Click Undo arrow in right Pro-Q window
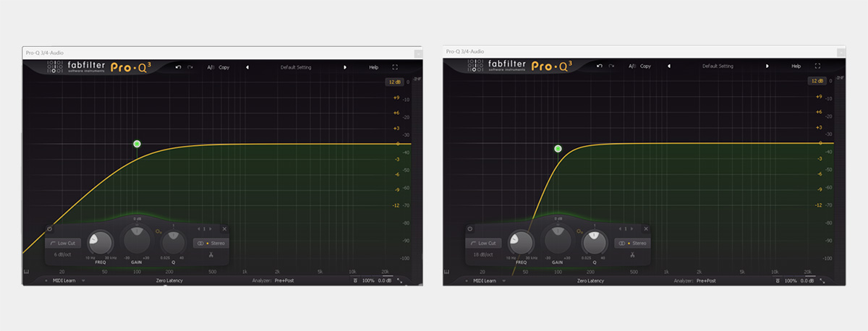868x331 pixels. (x=600, y=66)
